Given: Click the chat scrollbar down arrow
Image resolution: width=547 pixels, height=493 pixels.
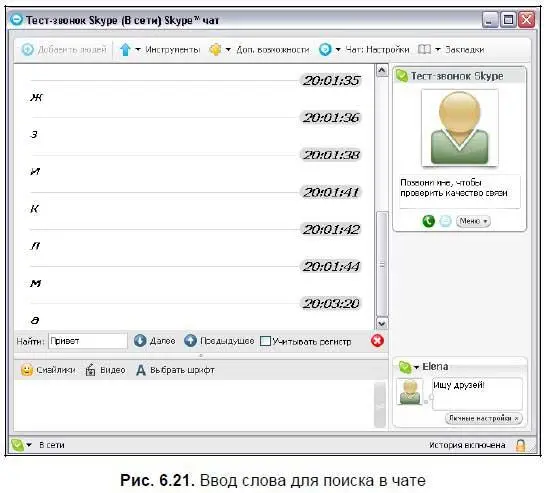Looking at the screenshot, I should click(382, 323).
